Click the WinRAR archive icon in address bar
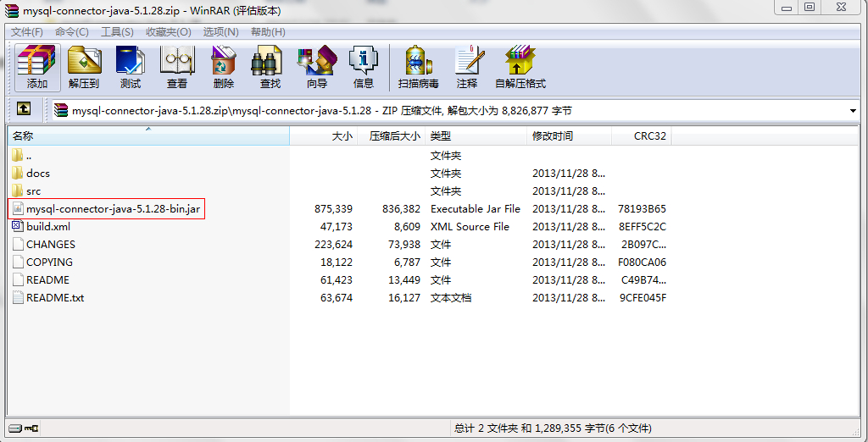The height and width of the screenshot is (442, 868). pyautogui.click(x=60, y=110)
